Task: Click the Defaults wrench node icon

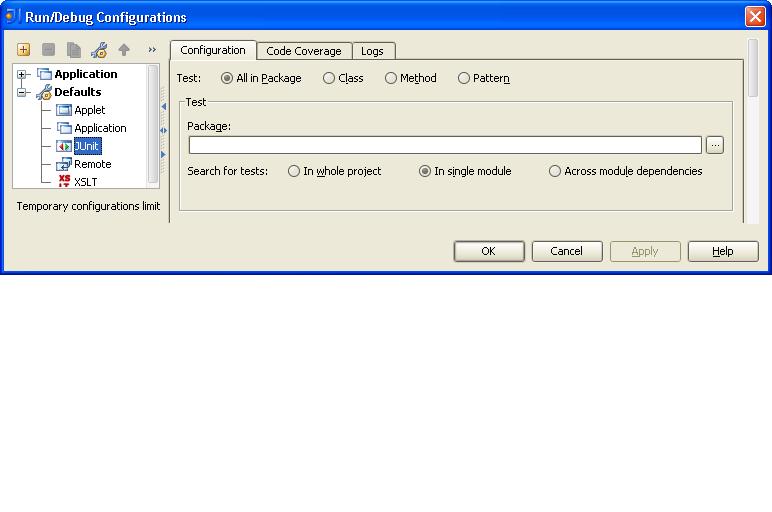Action: coord(44,92)
